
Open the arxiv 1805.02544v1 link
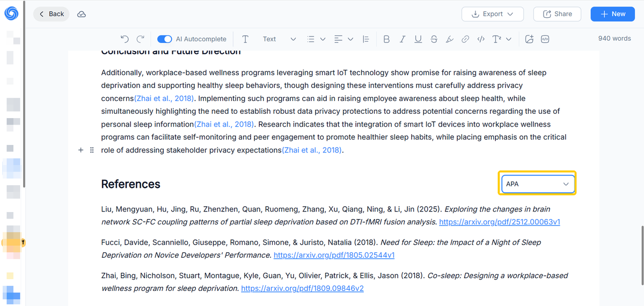pos(334,255)
